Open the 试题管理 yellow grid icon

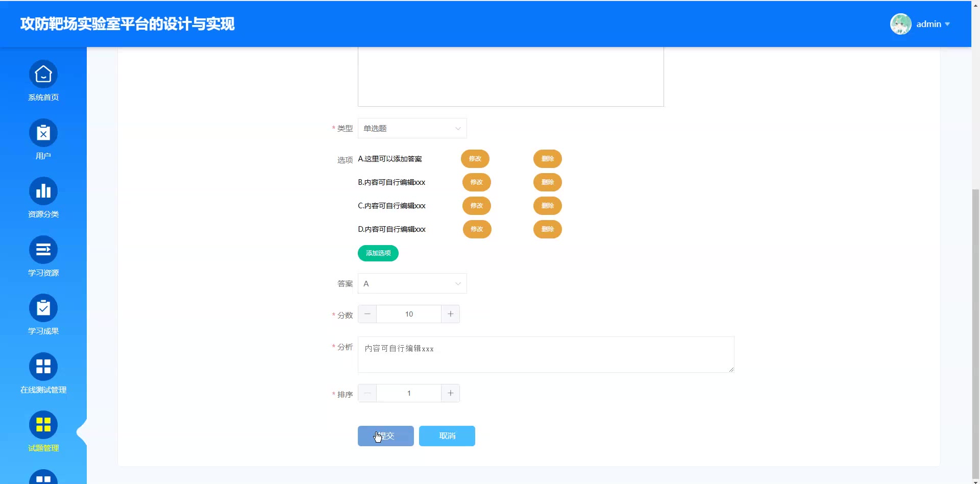pyautogui.click(x=43, y=425)
